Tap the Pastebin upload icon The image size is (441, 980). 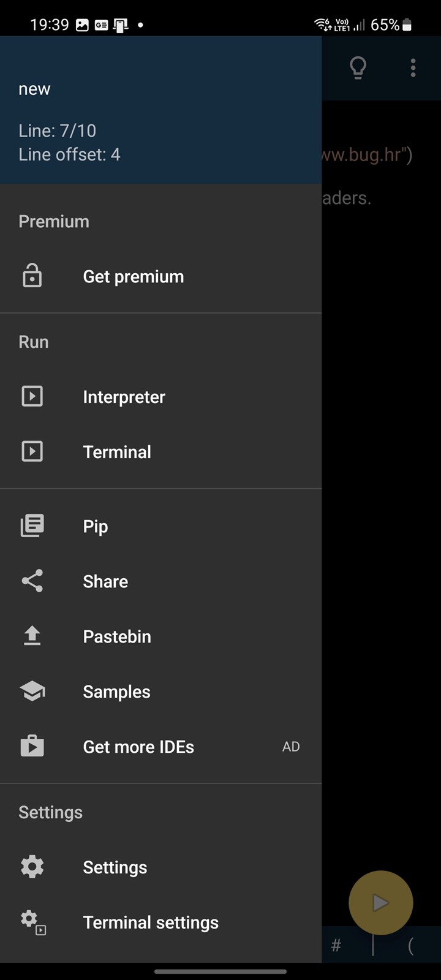(32, 636)
